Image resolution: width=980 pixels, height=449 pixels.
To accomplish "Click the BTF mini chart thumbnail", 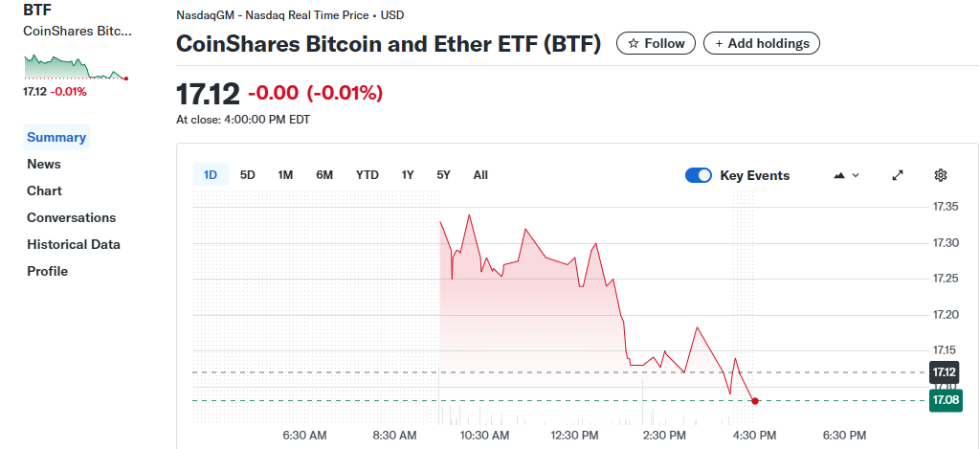I will pyautogui.click(x=77, y=67).
